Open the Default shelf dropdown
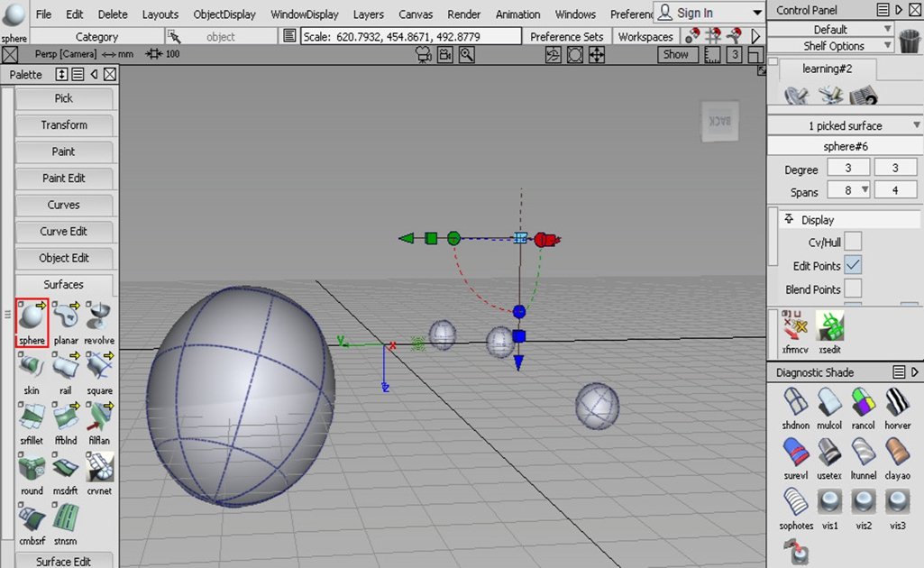924x568 pixels. pos(887,29)
